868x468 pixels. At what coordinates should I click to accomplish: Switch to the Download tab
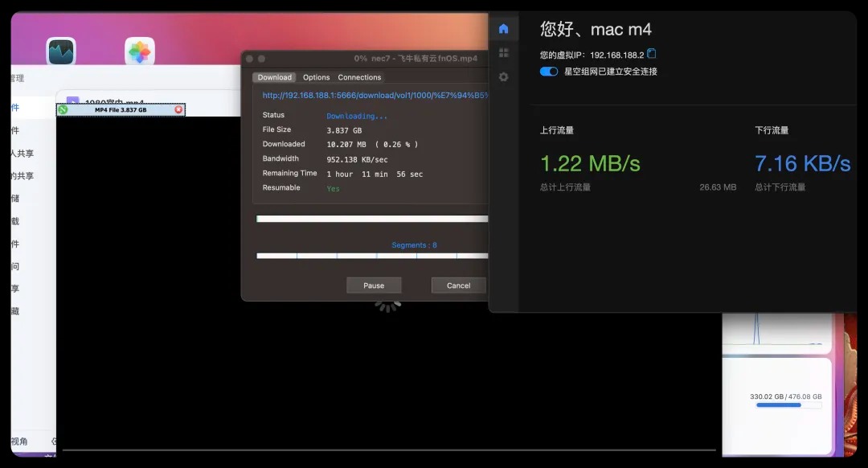tap(275, 77)
